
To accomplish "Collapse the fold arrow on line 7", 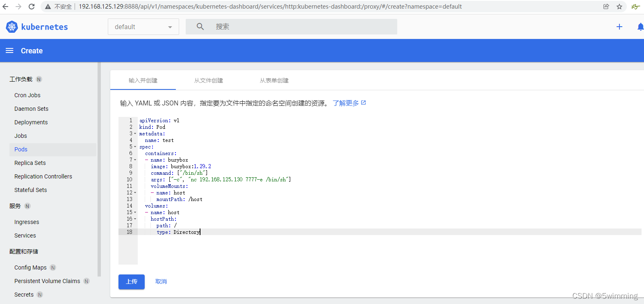I will 135,160.
